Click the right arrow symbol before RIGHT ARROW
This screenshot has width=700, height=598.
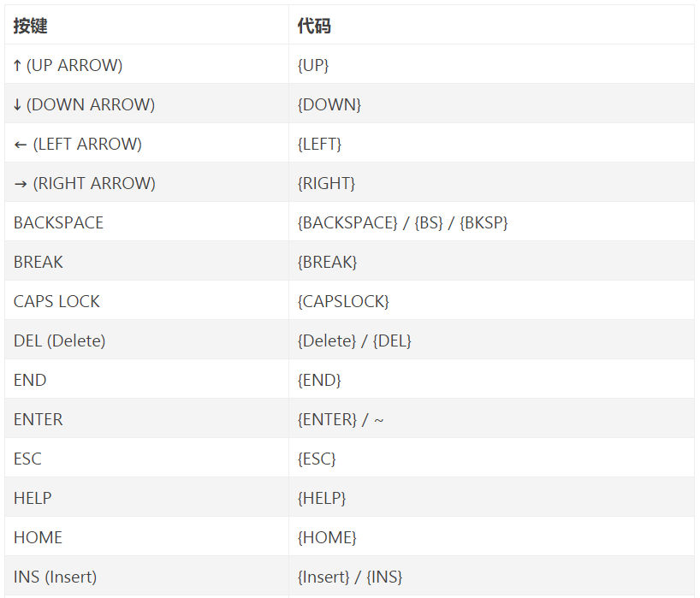point(20,184)
